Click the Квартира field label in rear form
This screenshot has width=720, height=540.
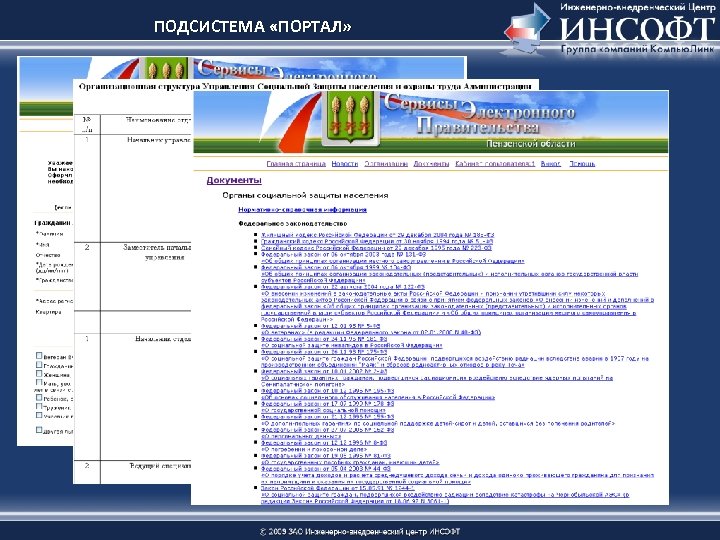click(48, 312)
